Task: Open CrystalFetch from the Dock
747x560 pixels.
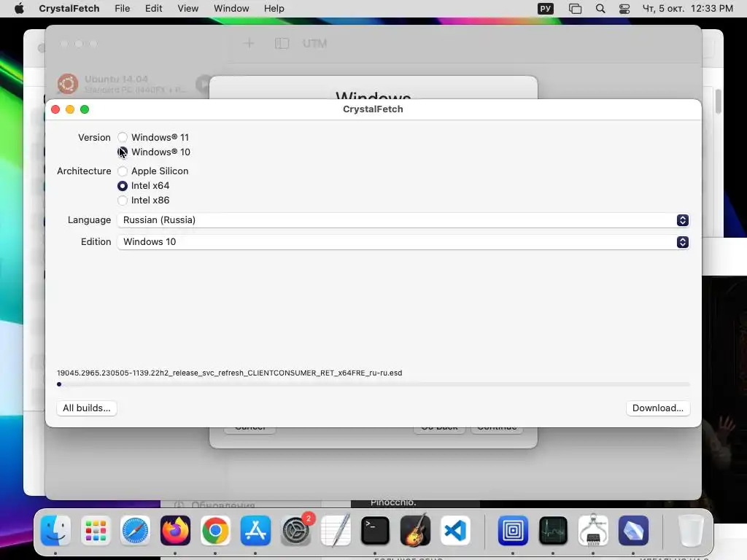Action: (634, 531)
